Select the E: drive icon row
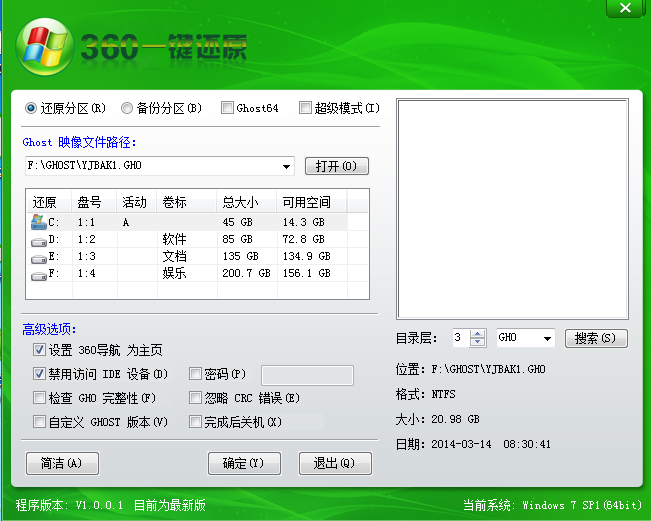The height and width of the screenshot is (521, 651). [39, 257]
